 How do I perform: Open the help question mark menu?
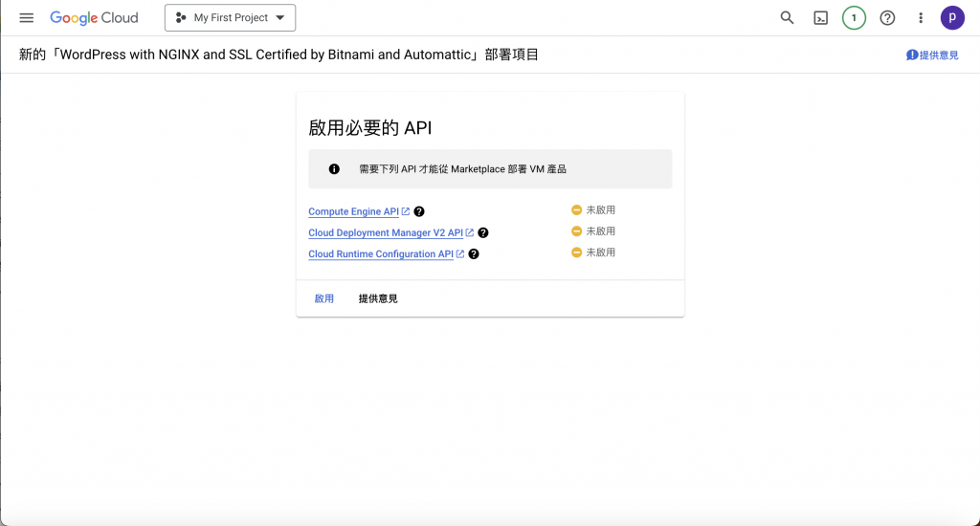pyautogui.click(x=887, y=18)
